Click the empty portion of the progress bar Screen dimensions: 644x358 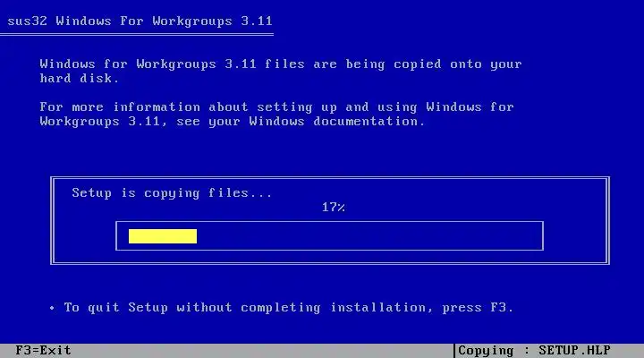point(369,236)
